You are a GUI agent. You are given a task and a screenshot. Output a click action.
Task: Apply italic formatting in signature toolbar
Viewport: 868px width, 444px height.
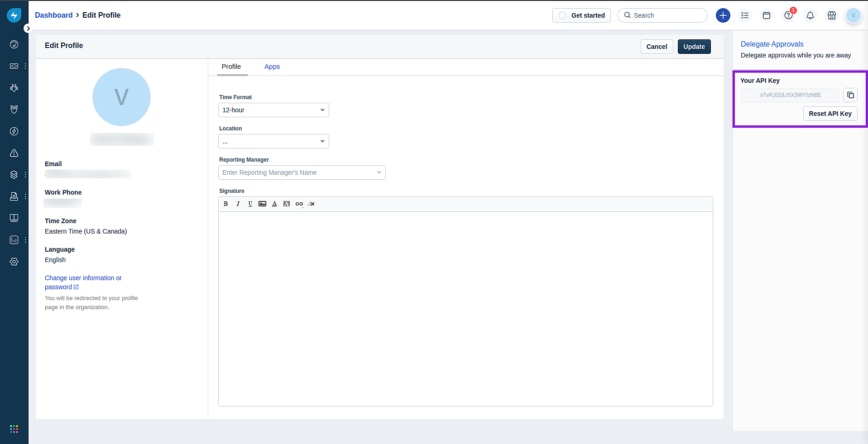(238, 204)
